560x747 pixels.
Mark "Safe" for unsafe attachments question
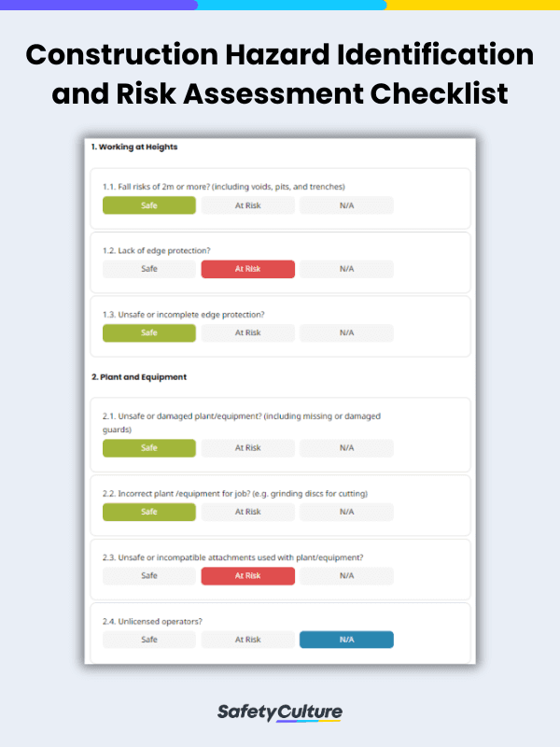pyautogui.click(x=148, y=576)
